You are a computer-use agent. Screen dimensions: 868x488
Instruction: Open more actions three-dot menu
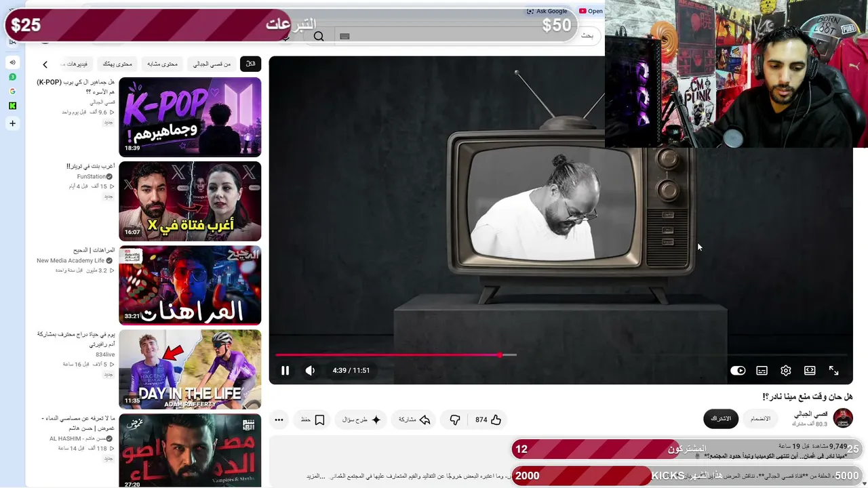pos(279,420)
